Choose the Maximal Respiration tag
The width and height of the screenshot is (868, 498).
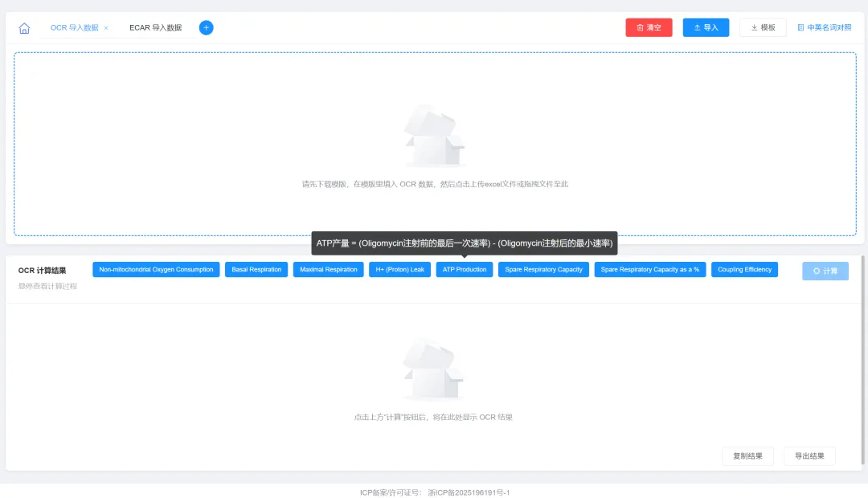click(x=328, y=270)
